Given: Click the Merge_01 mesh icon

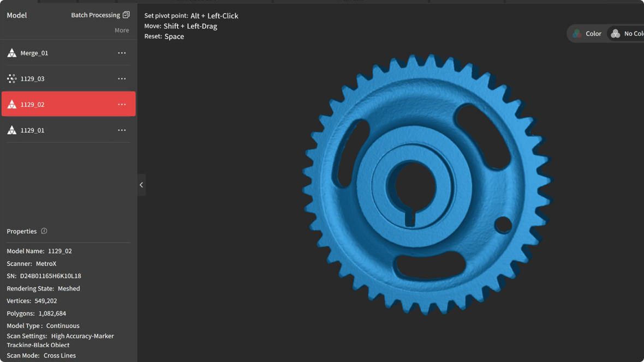Looking at the screenshot, I should 11,53.
